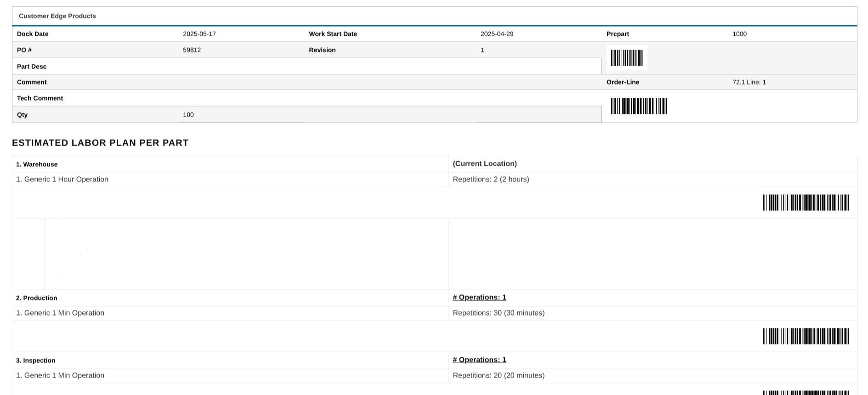Click the (Current Location) label
Screen dimensions: 868x395
coord(485,164)
